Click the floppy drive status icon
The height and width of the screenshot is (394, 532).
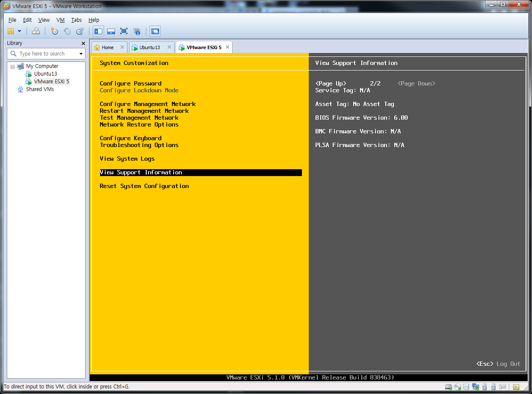pos(467,387)
